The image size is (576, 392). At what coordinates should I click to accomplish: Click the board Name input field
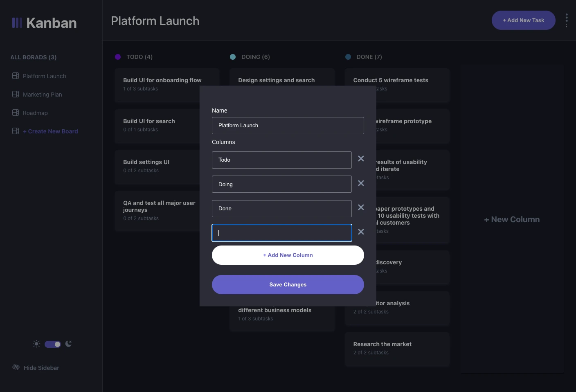tap(288, 126)
